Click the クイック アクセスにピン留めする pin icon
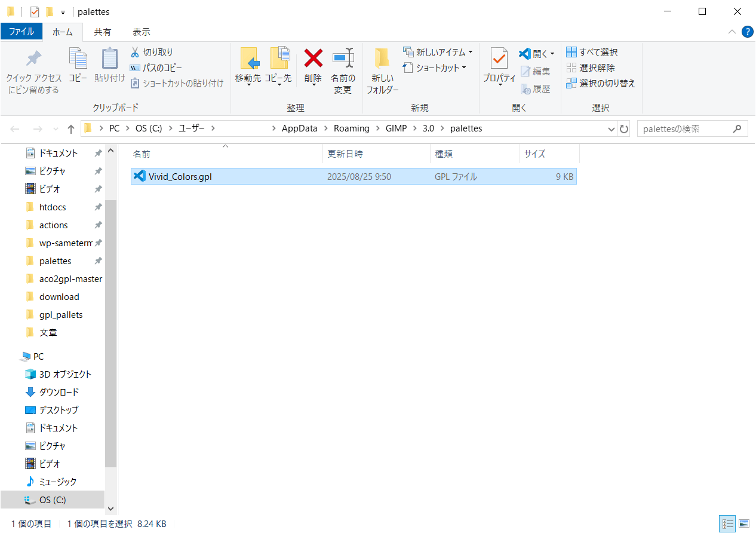Image resolution: width=756 pixels, height=533 pixels. click(33, 59)
